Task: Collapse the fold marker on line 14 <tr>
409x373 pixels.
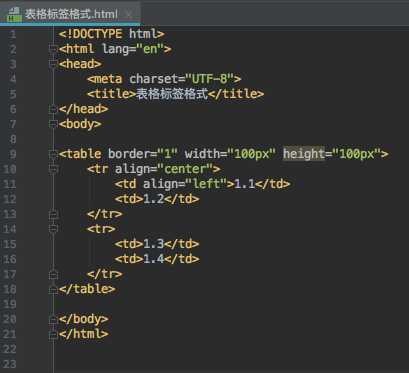Action: click(53, 229)
